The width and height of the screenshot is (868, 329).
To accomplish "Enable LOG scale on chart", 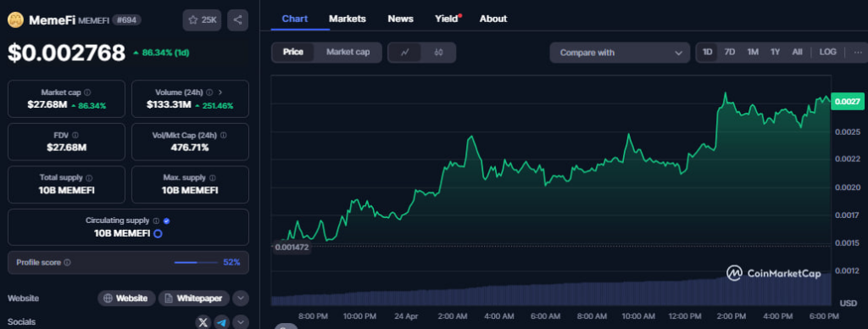I will (827, 52).
